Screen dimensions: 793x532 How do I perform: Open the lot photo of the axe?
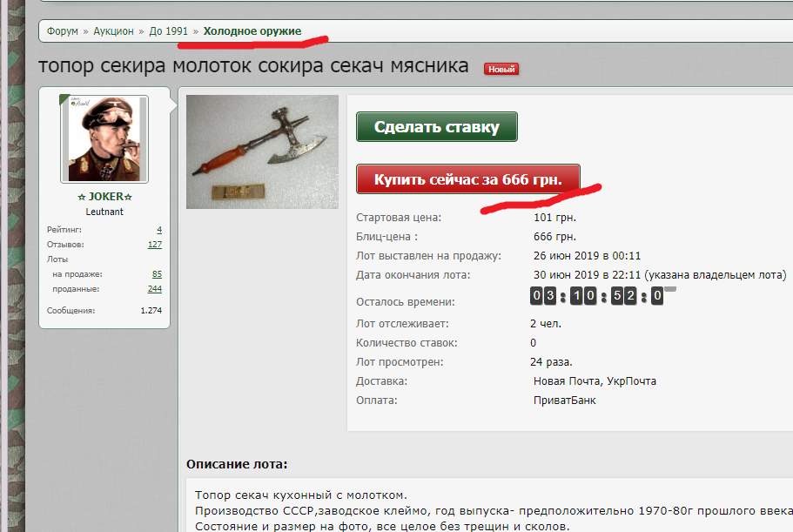262,152
